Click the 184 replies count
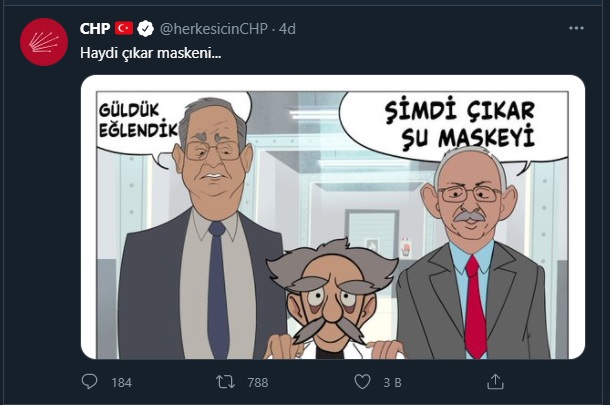610x406 pixels. [122, 381]
